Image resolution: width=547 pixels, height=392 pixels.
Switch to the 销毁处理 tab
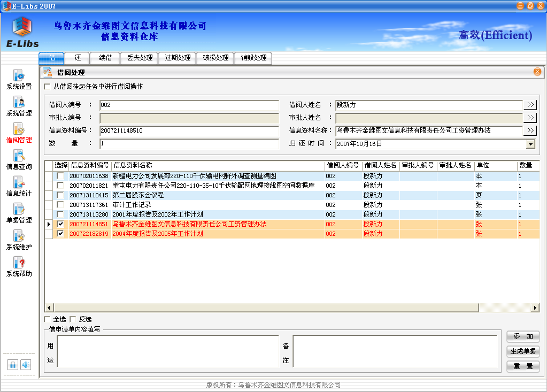point(253,58)
